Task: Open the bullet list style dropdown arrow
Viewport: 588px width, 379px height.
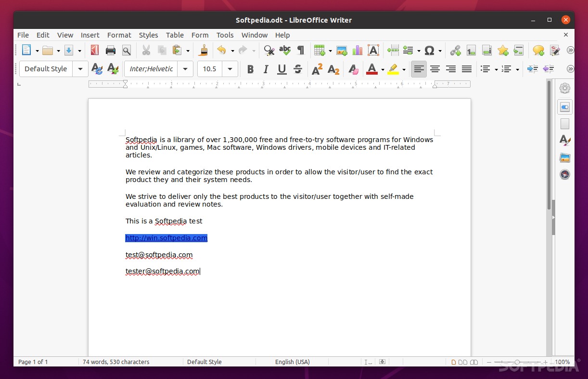Action: 496,69
